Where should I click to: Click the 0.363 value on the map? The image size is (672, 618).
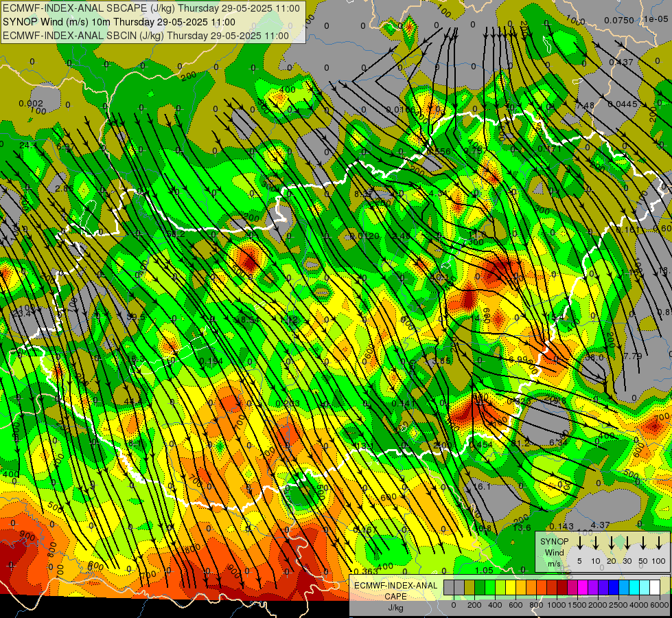[366, 571]
